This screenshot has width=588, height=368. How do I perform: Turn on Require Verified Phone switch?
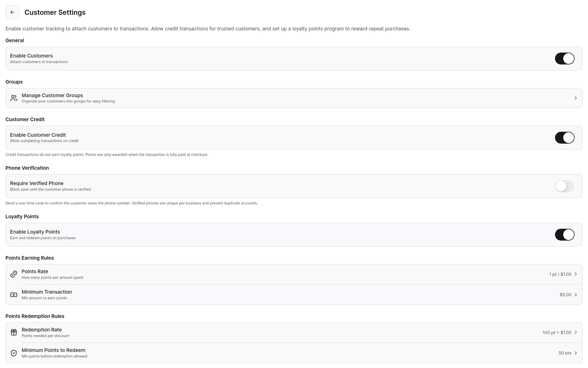point(565,186)
